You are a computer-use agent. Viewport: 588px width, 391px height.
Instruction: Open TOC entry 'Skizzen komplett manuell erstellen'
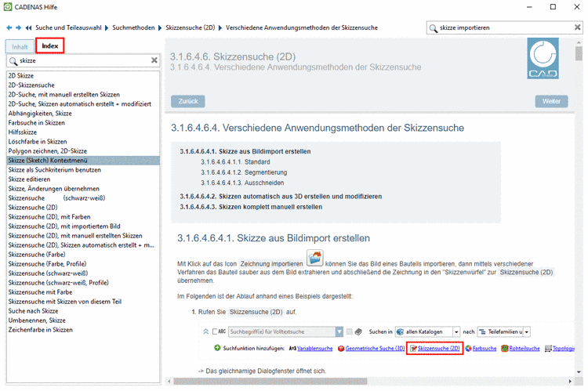251,207
